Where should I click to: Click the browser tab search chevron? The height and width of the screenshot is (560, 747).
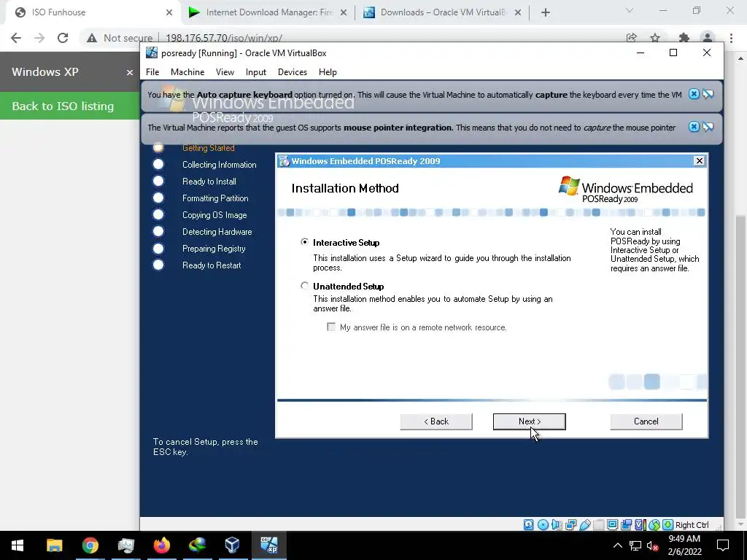[630, 10]
